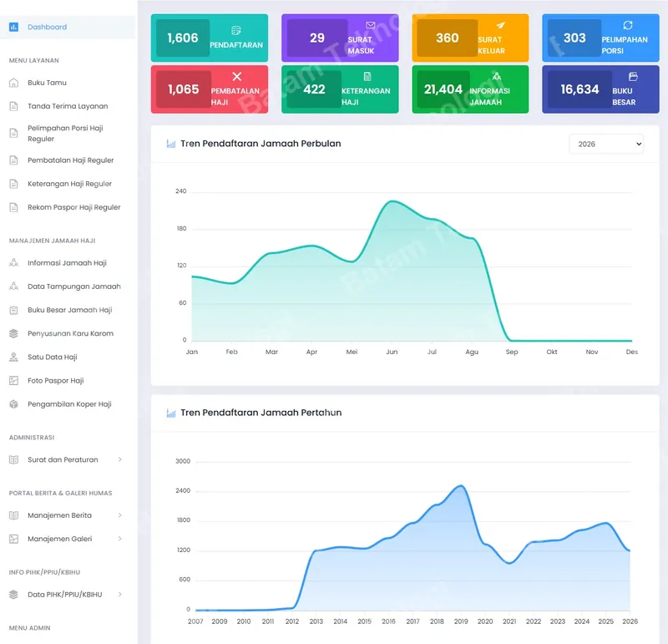Click the 29 Surat Masuk count
The height and width of the screenshot is (644, 668).
pyautogui.click(x=317, y=38)
